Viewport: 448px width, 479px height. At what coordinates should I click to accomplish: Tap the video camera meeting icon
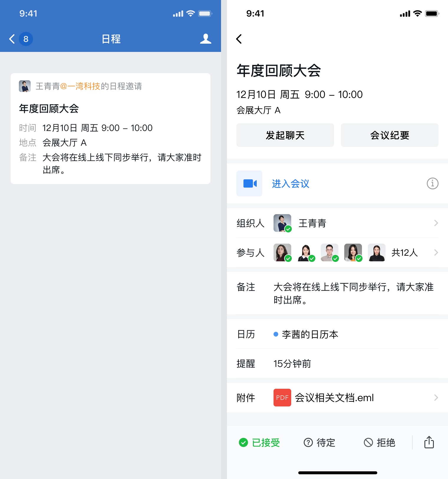point(249,183)
